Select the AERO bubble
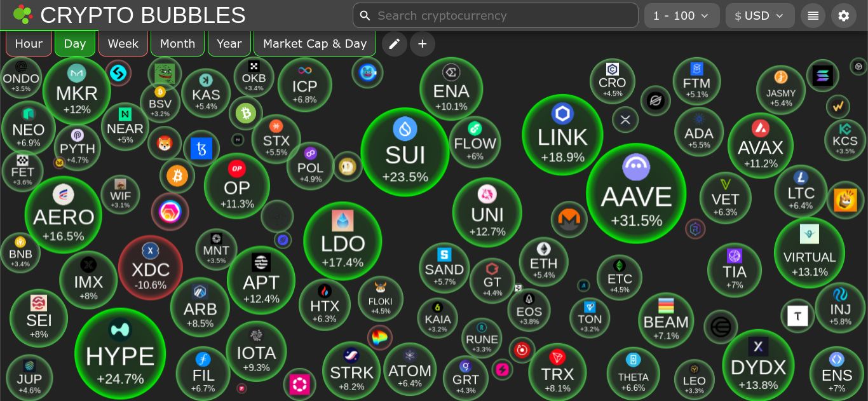The height and width of the screenshot is (401, 868). tap(63, 215)
